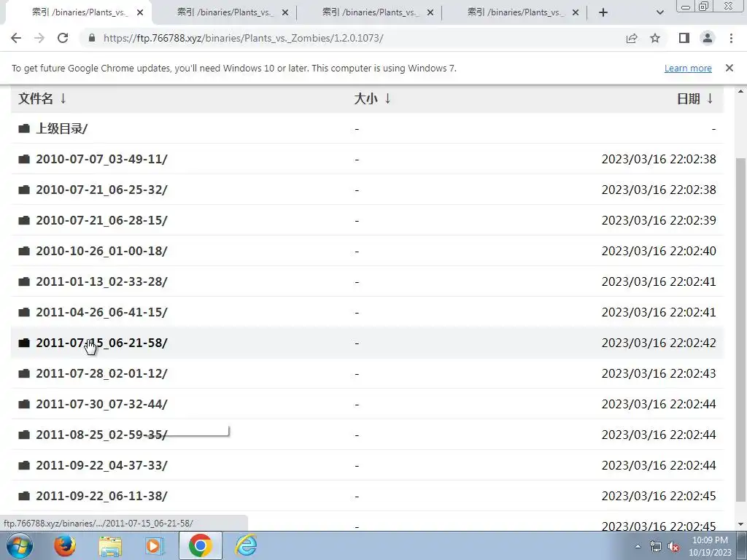Click folder icon beside 2011-07-28_02-01-12/

pos(24,373)
